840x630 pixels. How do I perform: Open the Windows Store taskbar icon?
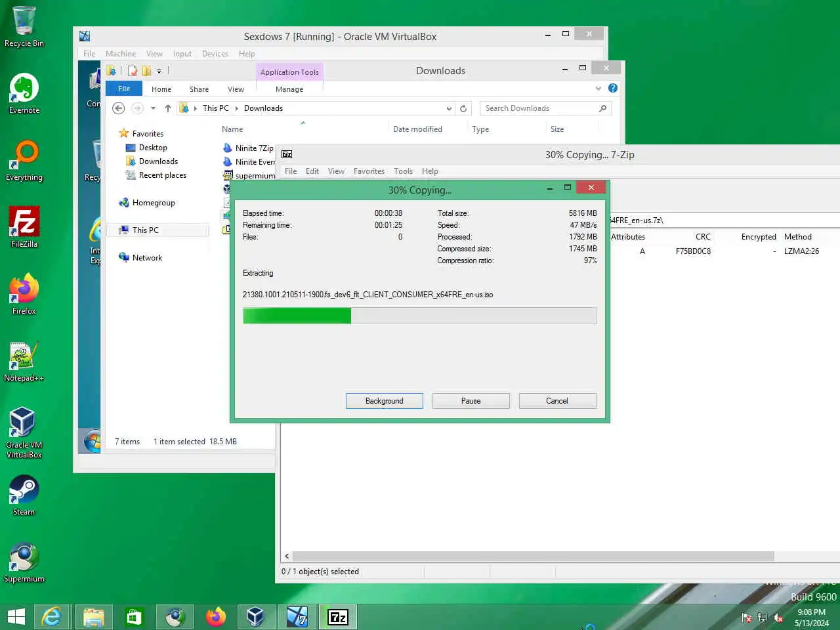(x=135, y=617)
